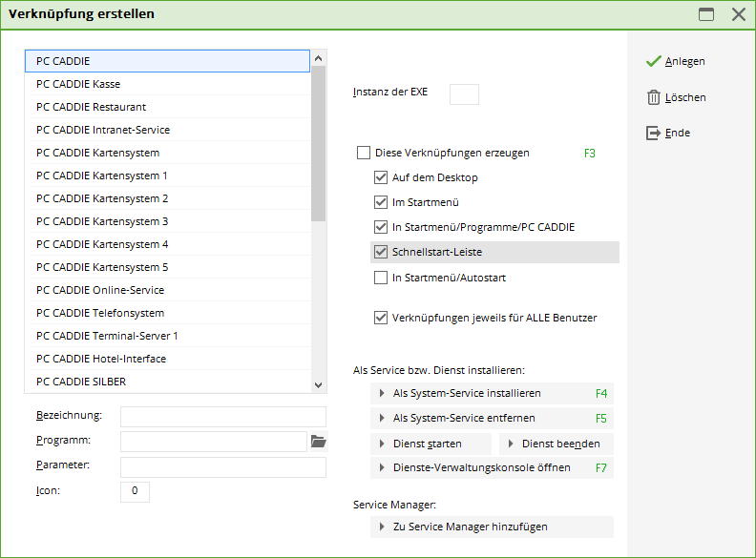The height and width of the screenshot is (558, 756).
Task: Click the green checkmark Anlegen button
Action: tap(675, 61)
